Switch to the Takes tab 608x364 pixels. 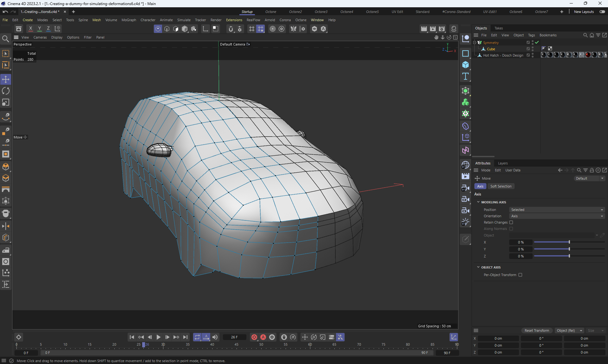click(x=498, y=28)
